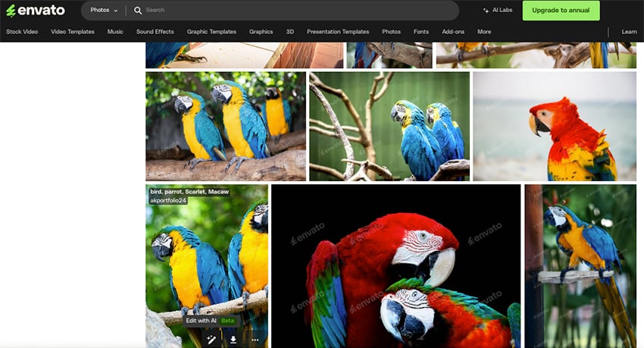
Task: Click Upgrade to annual button
Action: coord(561,11)
